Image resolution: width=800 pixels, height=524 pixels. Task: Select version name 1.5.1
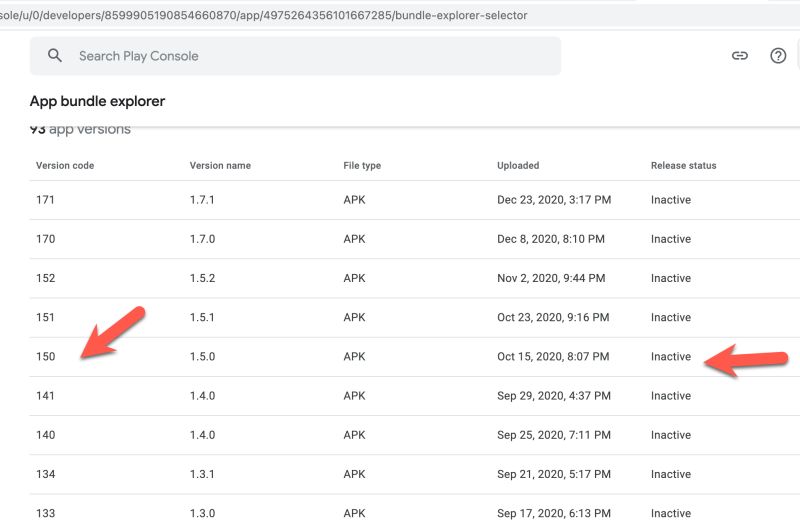(202, 317)
